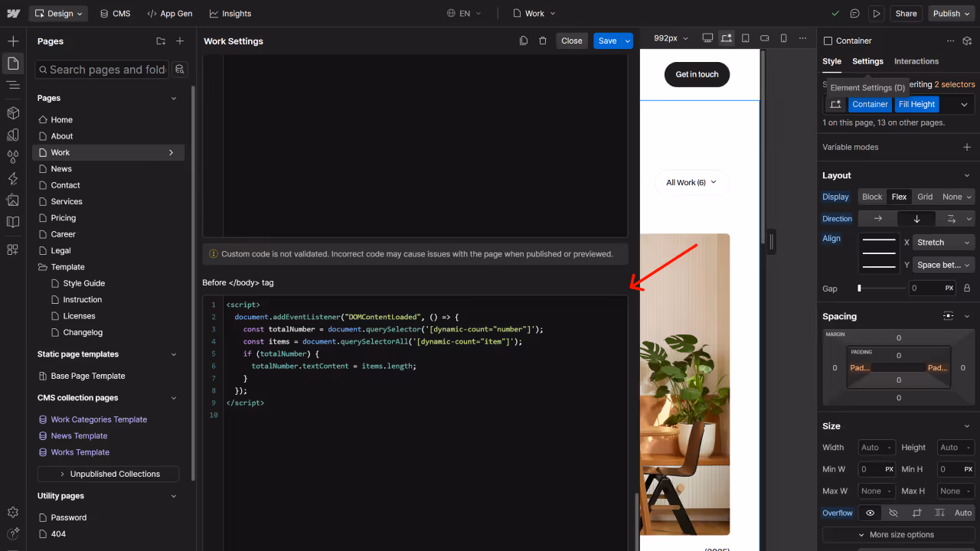
Task: Switch to the Settings tab
Action: [867, 61]
